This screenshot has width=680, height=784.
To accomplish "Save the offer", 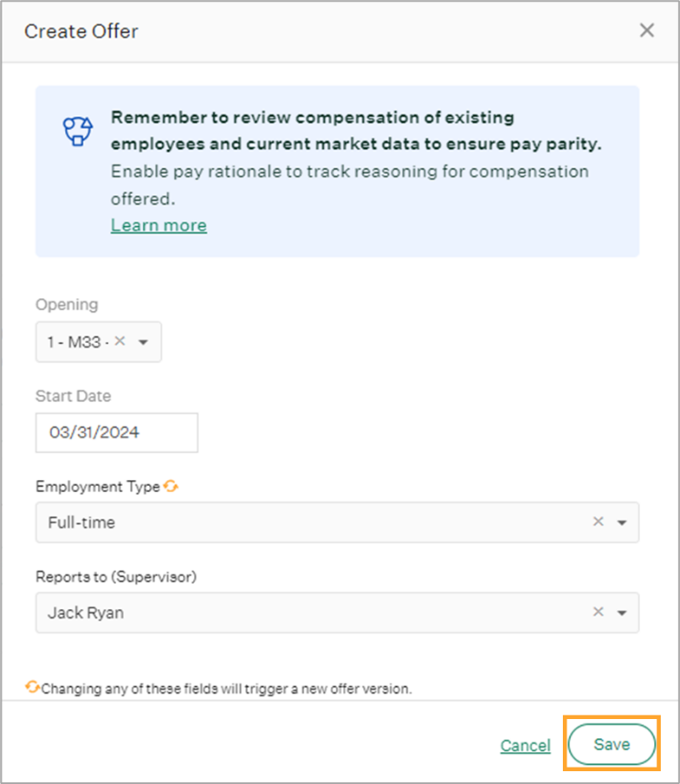I will (x=611, y=745).
